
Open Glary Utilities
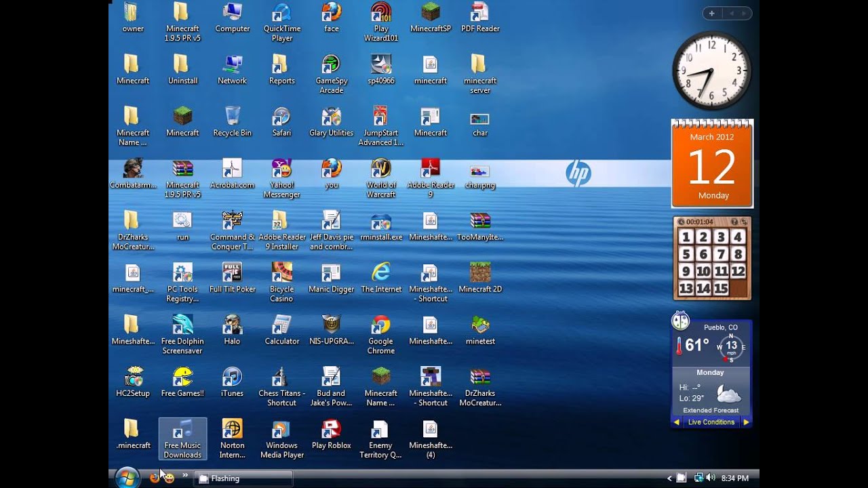pyautogui.click(x=332, y=122)
